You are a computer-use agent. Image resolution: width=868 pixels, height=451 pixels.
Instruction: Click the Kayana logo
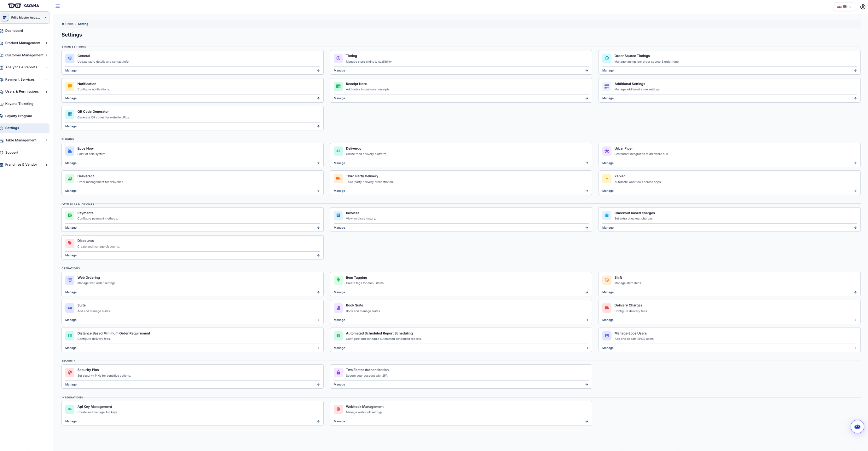24,6
